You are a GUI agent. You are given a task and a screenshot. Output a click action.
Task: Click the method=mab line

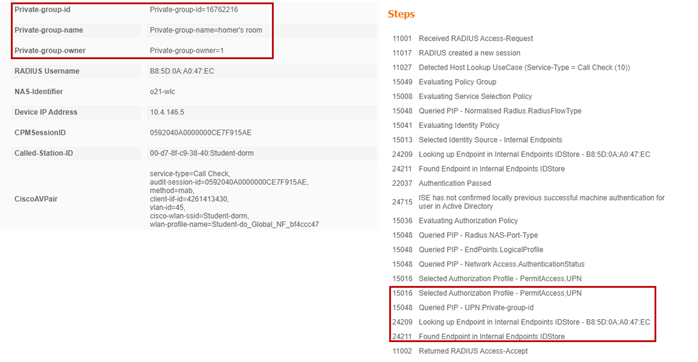[x=172, y=190]
